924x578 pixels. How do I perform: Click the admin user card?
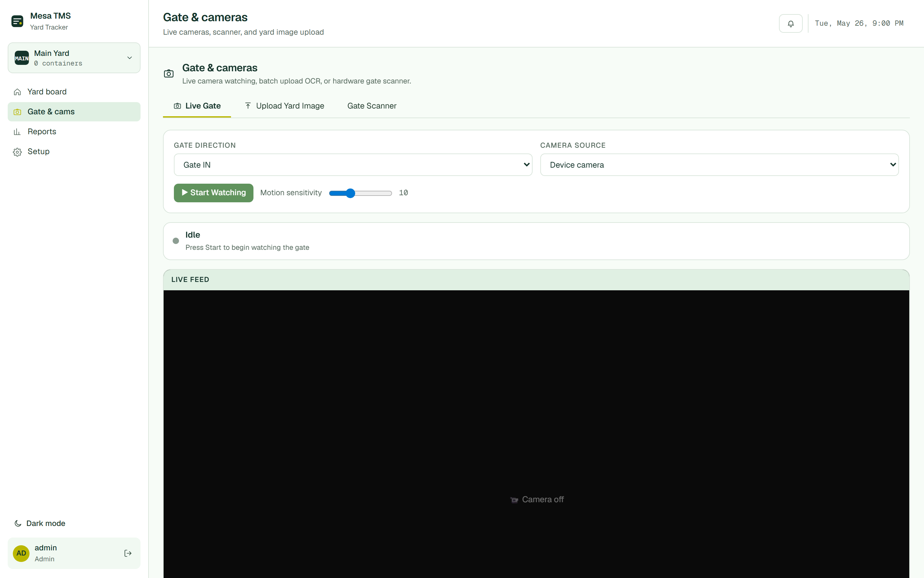pos(74,553)
